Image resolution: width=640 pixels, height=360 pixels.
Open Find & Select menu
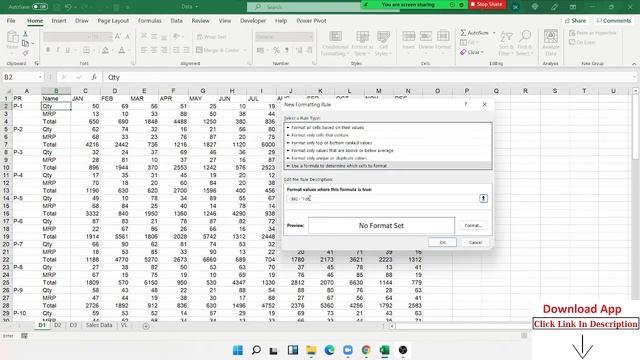(x=524, y=43)
